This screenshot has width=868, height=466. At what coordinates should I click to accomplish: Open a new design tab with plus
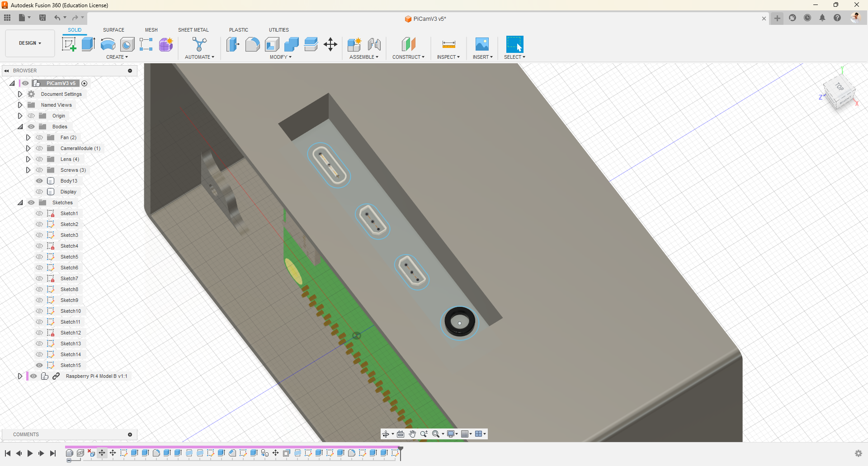[x=777, y=19]
